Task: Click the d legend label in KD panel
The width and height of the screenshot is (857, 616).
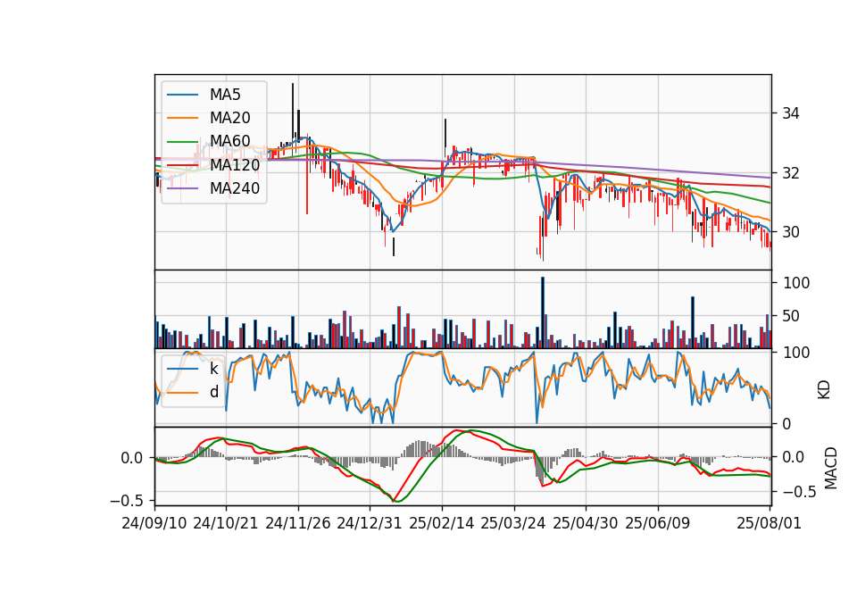Action: point(213,392)
